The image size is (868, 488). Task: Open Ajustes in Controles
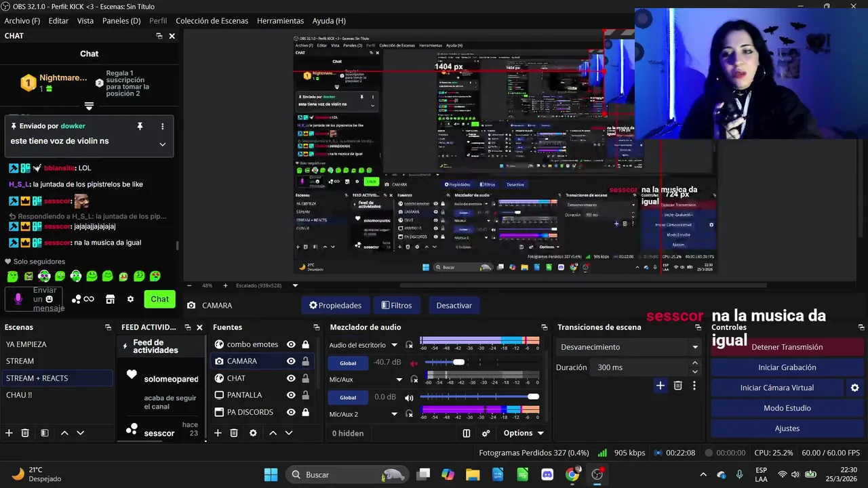point(787,428)
